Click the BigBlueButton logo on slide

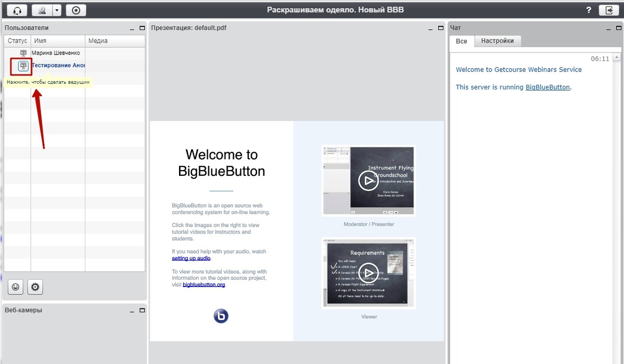[x=221, y=316]
